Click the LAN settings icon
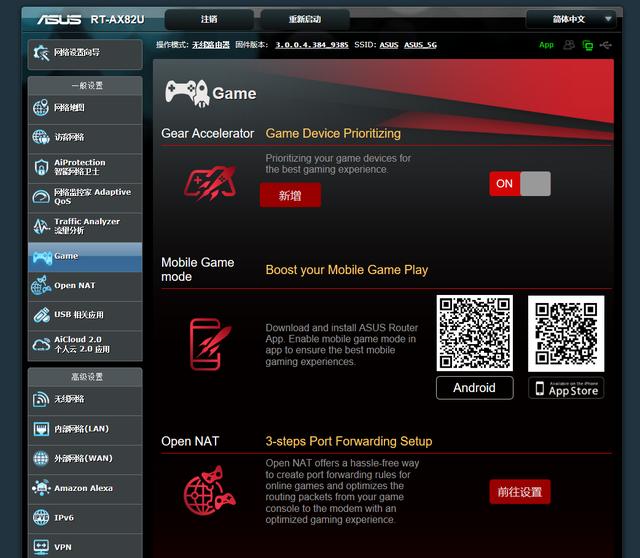This screenshot has width=640, height=558. (x=41, y=429)
